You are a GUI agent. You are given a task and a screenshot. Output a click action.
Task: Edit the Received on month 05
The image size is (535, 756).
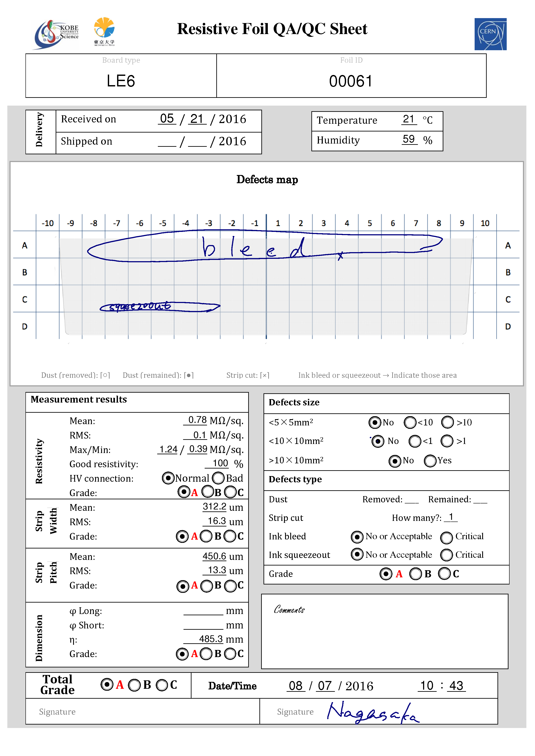tap(167, 119)
